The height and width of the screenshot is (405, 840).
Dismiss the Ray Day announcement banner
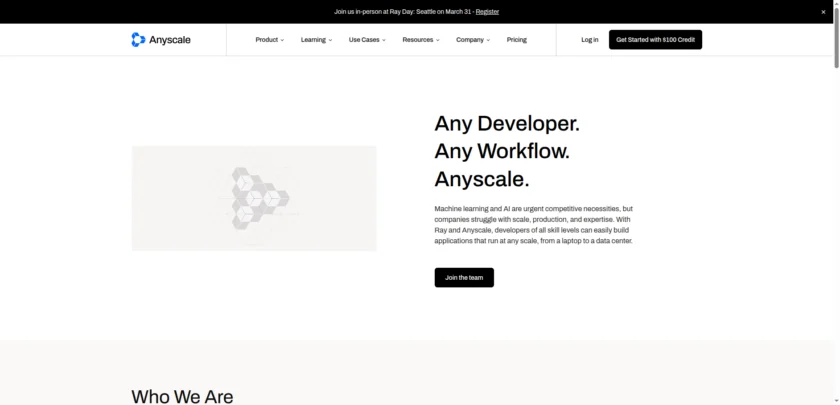(x=823, y=12)
